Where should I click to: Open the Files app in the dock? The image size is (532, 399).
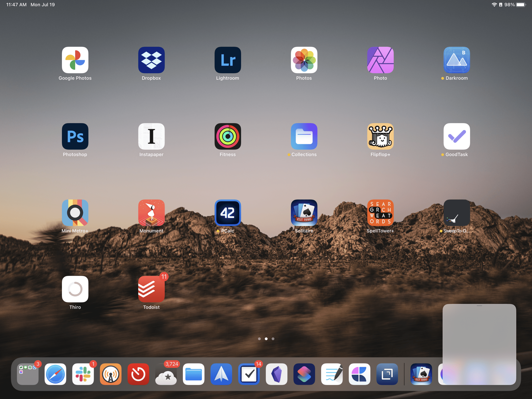coord(194,374)
